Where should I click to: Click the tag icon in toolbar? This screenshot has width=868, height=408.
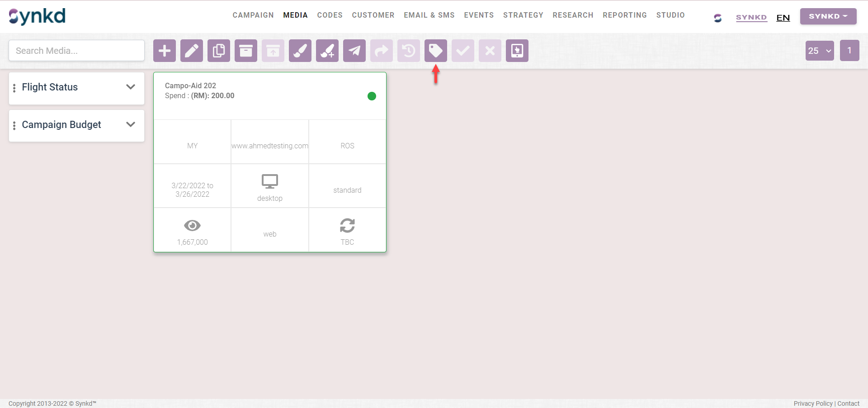point(436,51)
